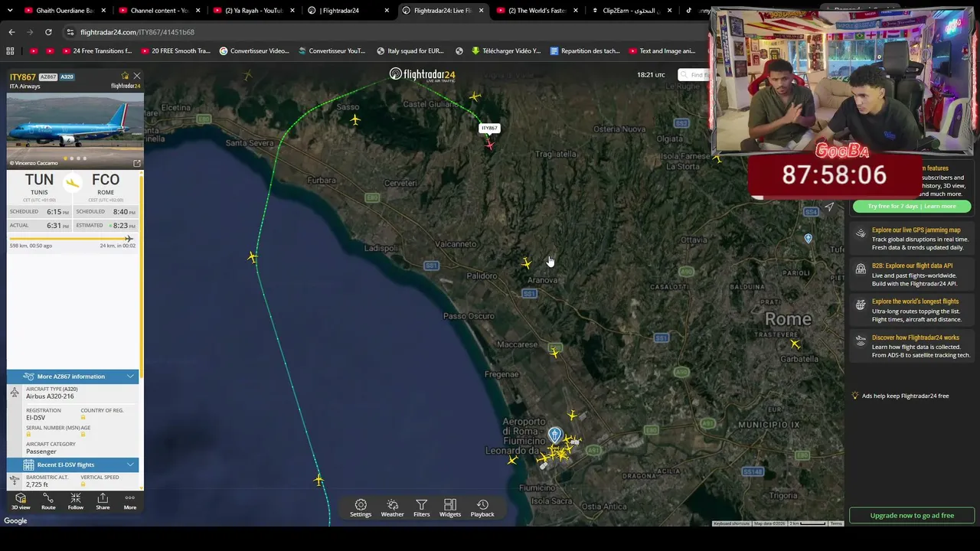Viewport: 980px width, 551px height.
Task: Select the red ITY867 aircraft on the map
Action: [490, 144]
